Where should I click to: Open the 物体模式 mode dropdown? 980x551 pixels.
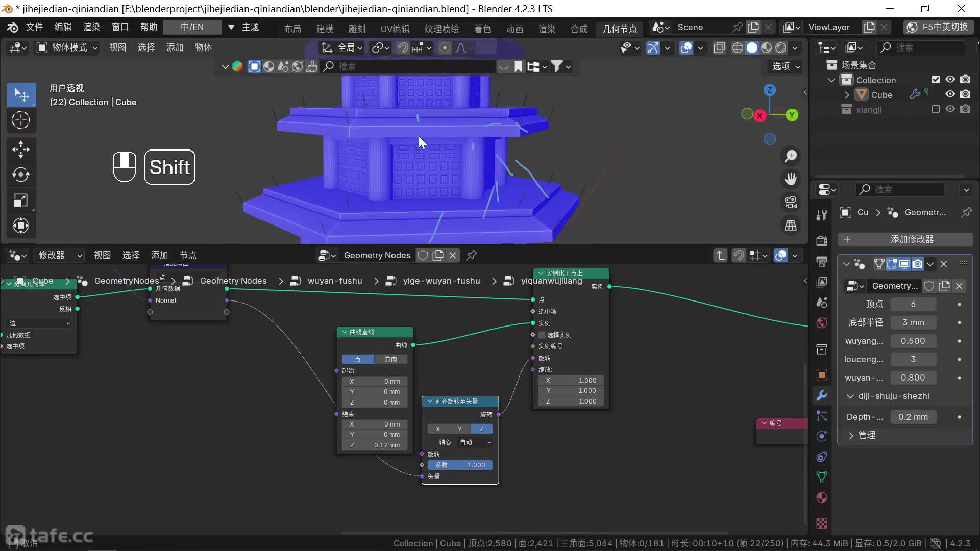[67, 47]
